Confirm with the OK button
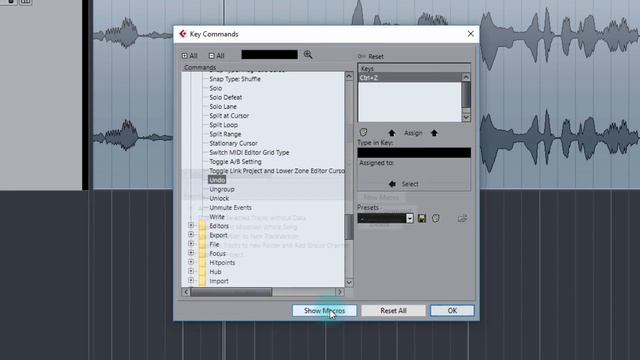This screenshot has height=360, width=640. [452, 311]
